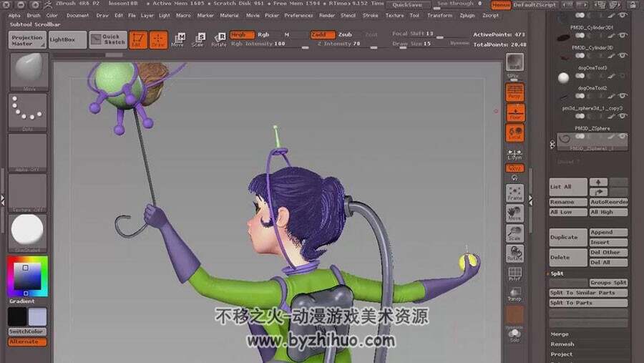Open Projection Master dropdown button

click(x=27, y=40)
